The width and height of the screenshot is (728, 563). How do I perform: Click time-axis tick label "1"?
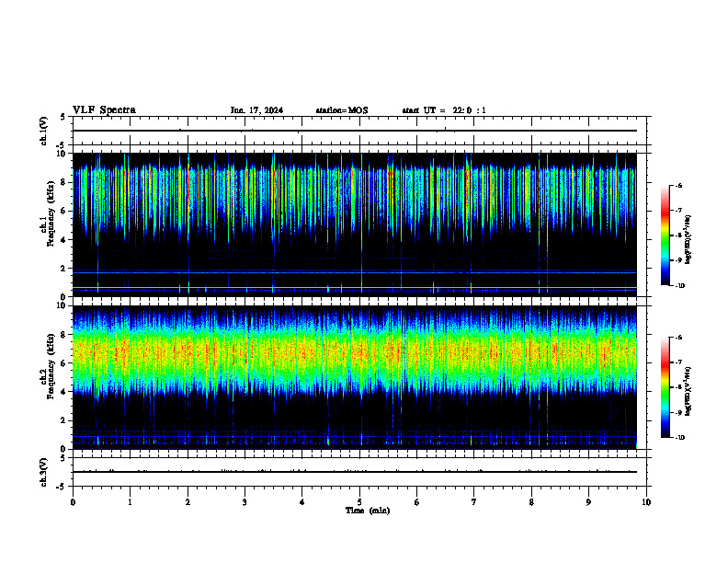pos(130,502)
